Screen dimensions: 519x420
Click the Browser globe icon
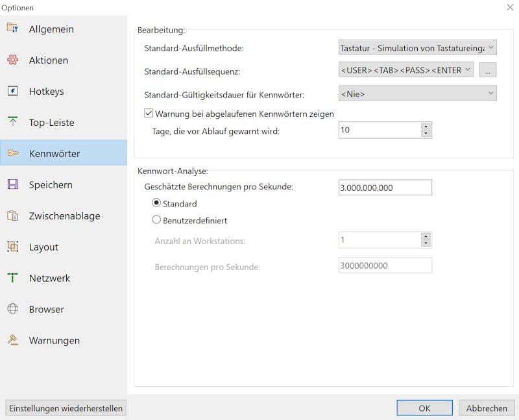[12, 309]
